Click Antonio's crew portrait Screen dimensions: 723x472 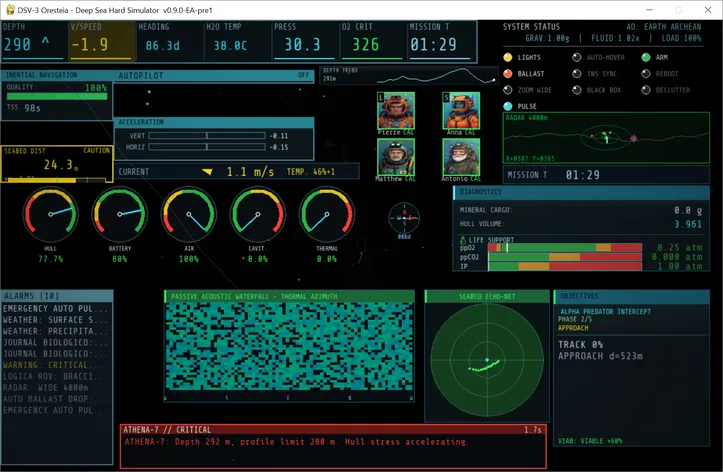(461, 157)
